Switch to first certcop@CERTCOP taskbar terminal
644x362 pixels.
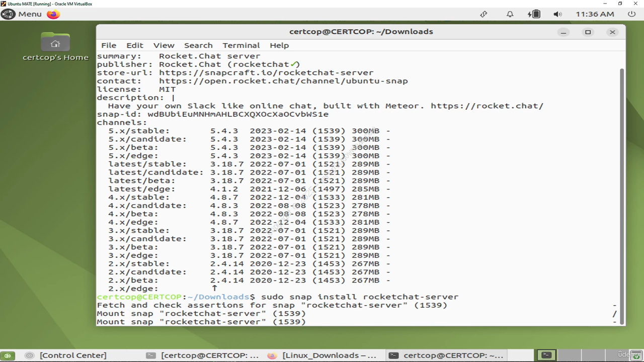pyautogui.click(x=203, y=355)
